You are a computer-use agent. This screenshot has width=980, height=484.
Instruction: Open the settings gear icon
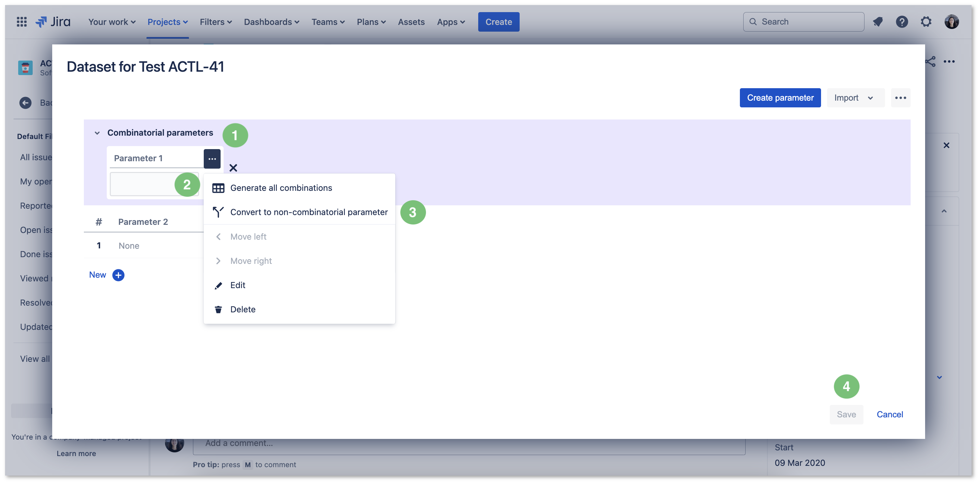[926, 22]
